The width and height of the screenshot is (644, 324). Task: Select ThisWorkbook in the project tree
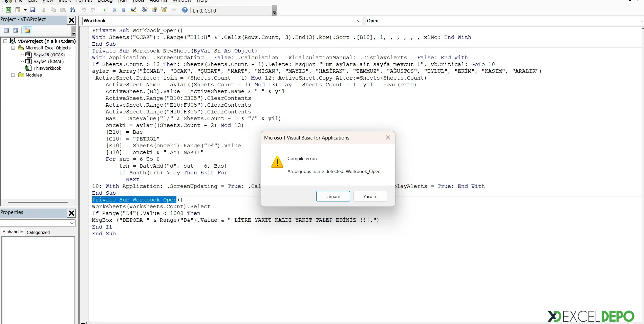click(x=47, y=68)
